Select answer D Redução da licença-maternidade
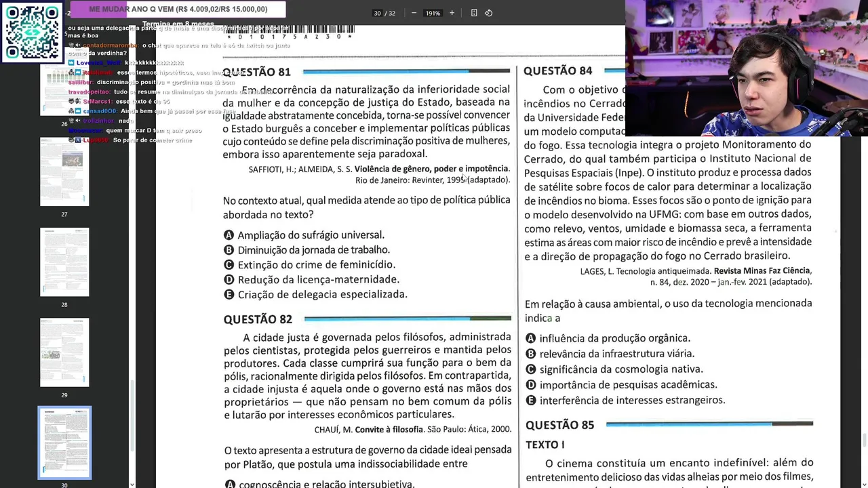This screenshot has width=868, height=488. 311,280
